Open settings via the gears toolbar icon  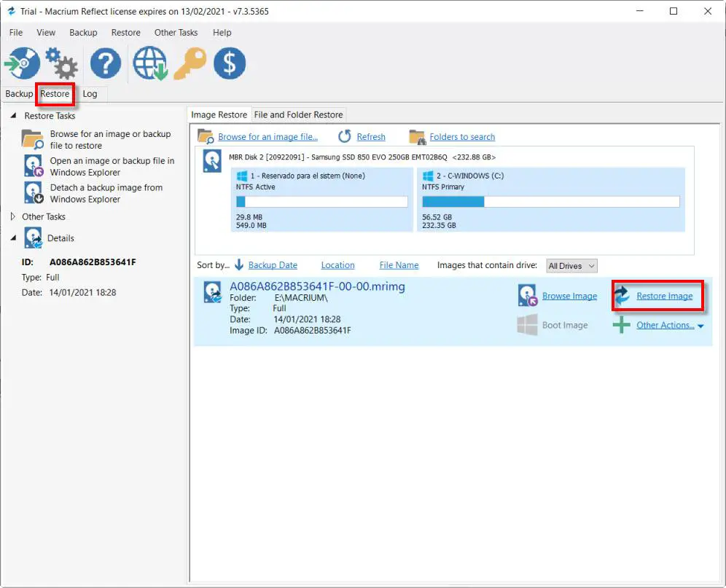pos(61,63)
